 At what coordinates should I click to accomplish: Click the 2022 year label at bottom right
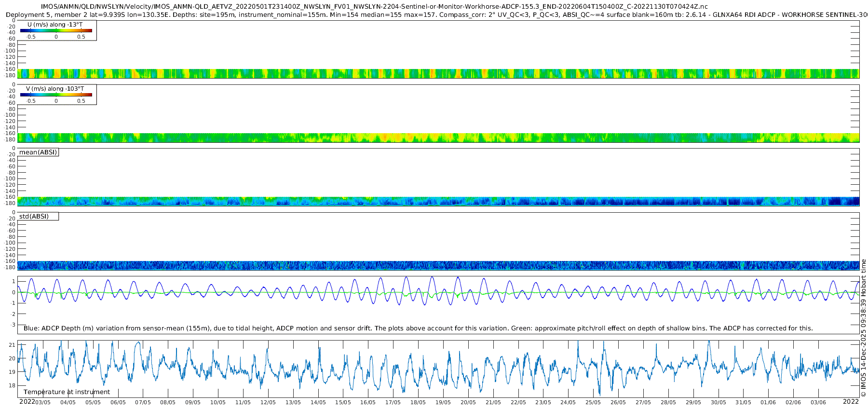click(851, 402)
